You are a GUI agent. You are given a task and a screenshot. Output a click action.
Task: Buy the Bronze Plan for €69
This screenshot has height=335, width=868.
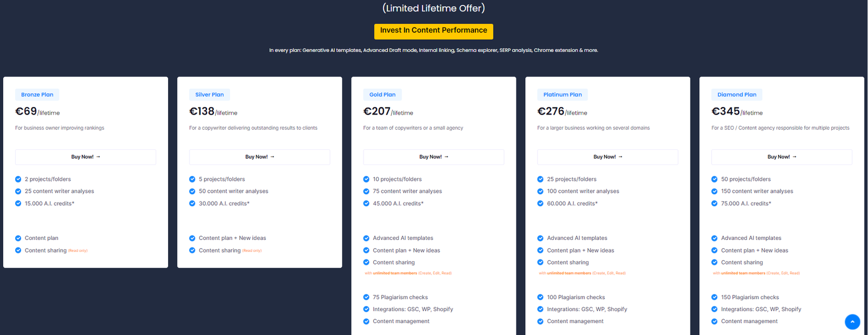[x=86, y=157]
